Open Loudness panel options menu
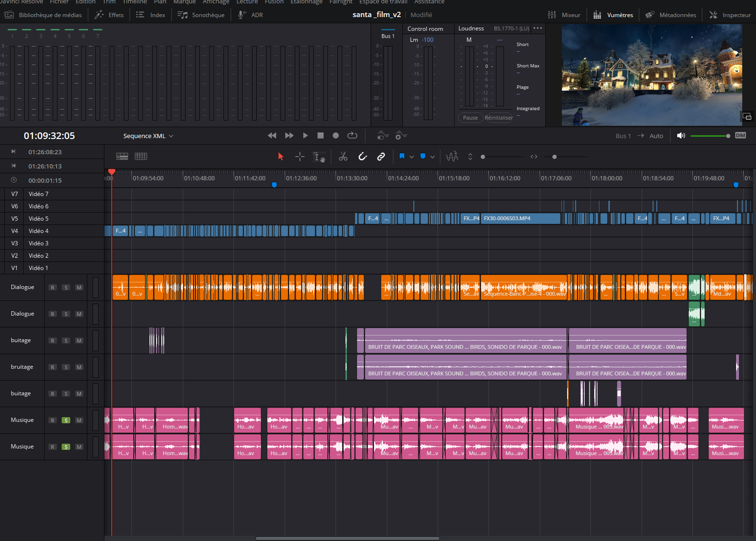Image resolution: width=756 pixels, height=541 pixels. pos(537,28)
